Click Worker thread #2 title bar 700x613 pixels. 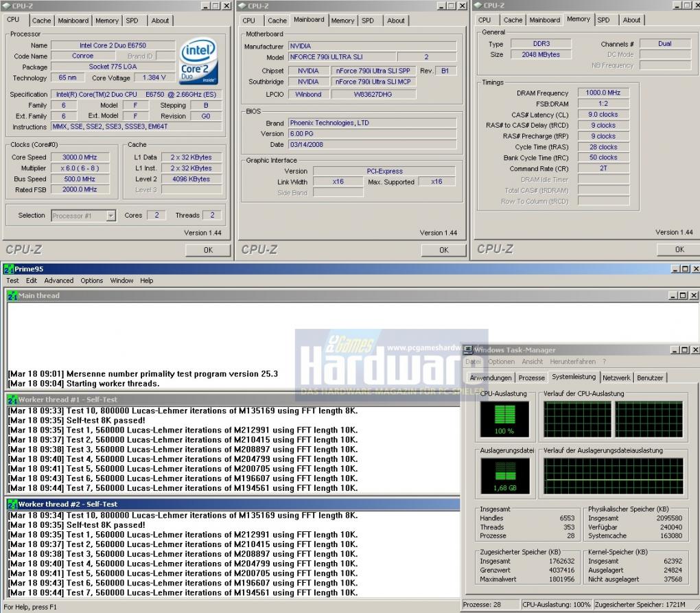pos(234,504)
